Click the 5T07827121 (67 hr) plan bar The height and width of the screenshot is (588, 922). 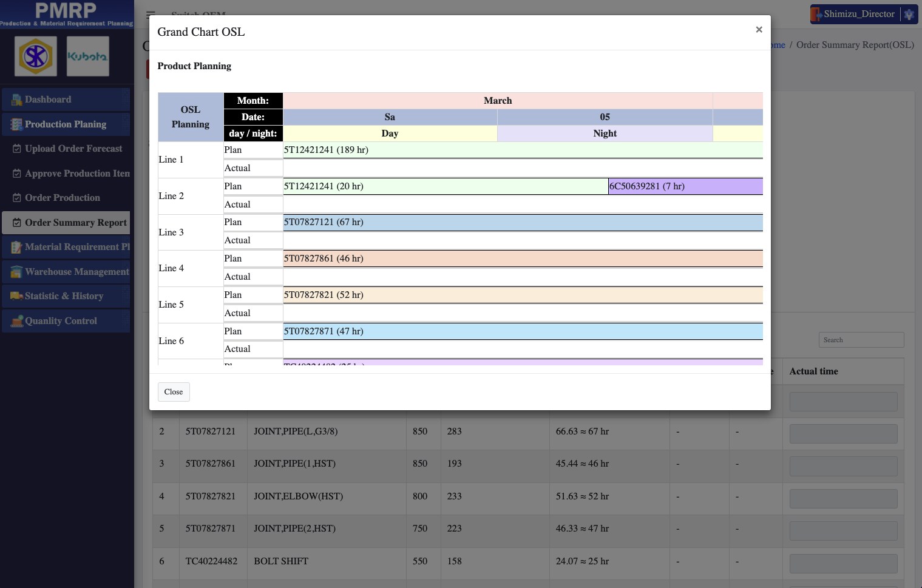click(522, 223)
